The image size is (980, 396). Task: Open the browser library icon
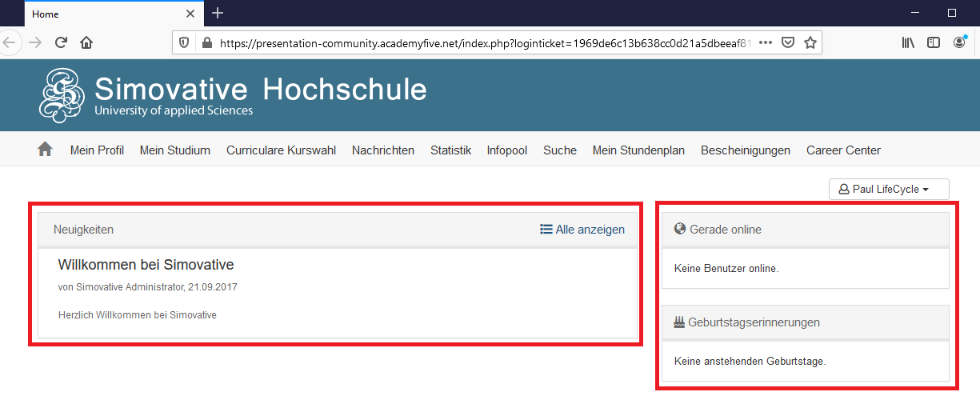coord(908,42)
